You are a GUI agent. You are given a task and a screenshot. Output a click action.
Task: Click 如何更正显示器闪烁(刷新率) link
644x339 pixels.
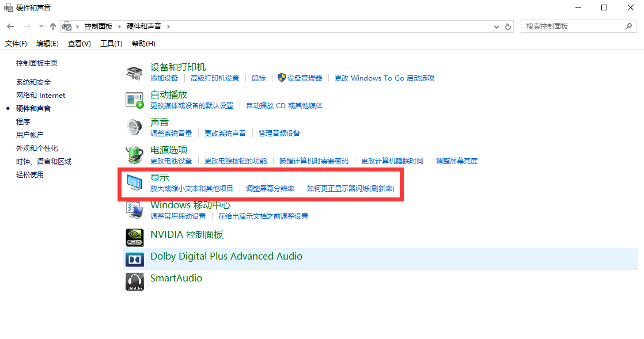coord(351,188)
